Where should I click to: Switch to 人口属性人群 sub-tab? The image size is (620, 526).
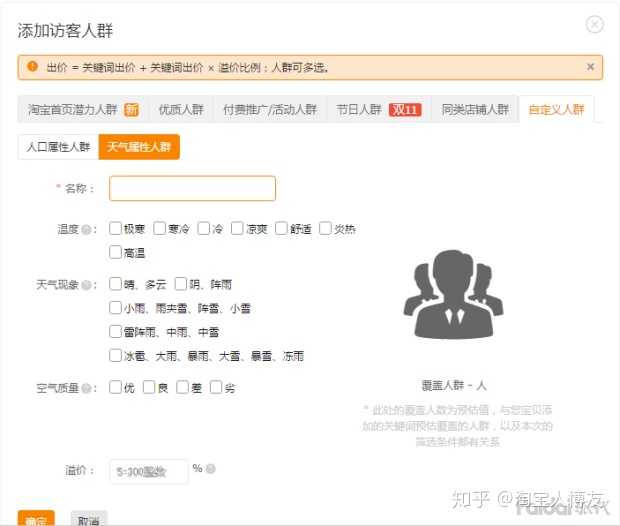pos(58,147)
